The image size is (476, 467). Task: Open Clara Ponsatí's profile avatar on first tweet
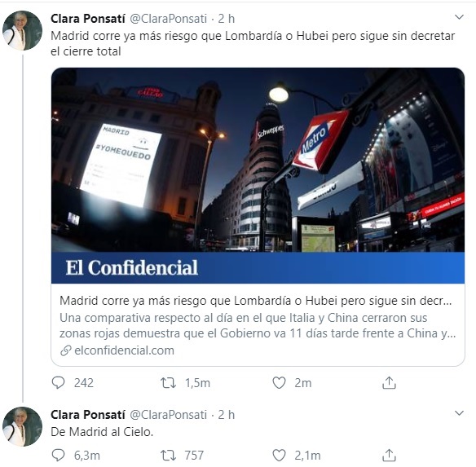point(23,30)
